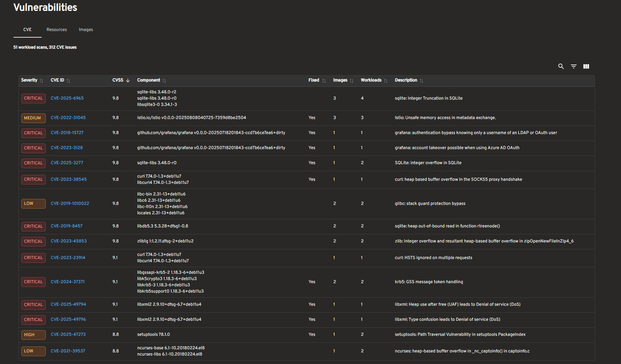Open the column visibility icon
The width and height of the screenshot is (621, 364).
pyautogui.click(x=586, y=66)
